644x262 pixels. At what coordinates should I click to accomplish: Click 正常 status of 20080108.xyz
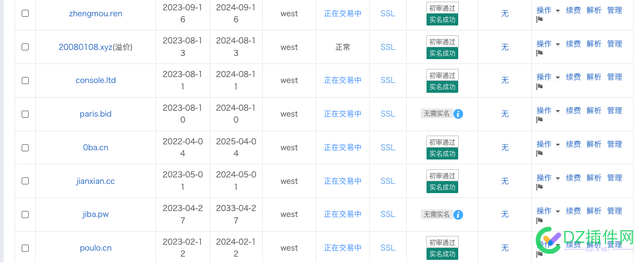pyautogui.click(x=343, y=47)
